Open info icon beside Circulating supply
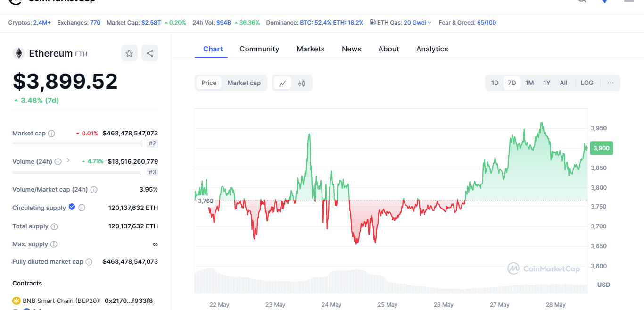Image resolution: width=644 pixels, height=310 pixels. pyautogui.click(x=82, y=208)
